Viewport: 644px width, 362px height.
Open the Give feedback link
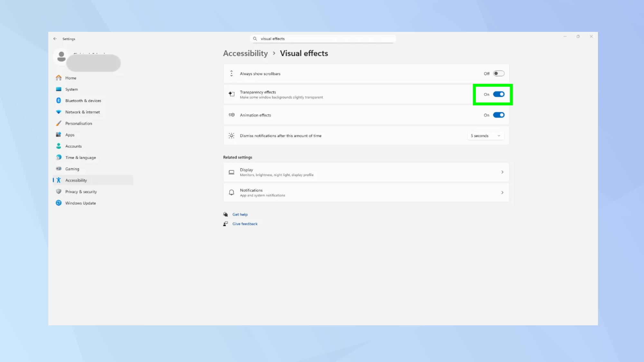tap(245, 224)
